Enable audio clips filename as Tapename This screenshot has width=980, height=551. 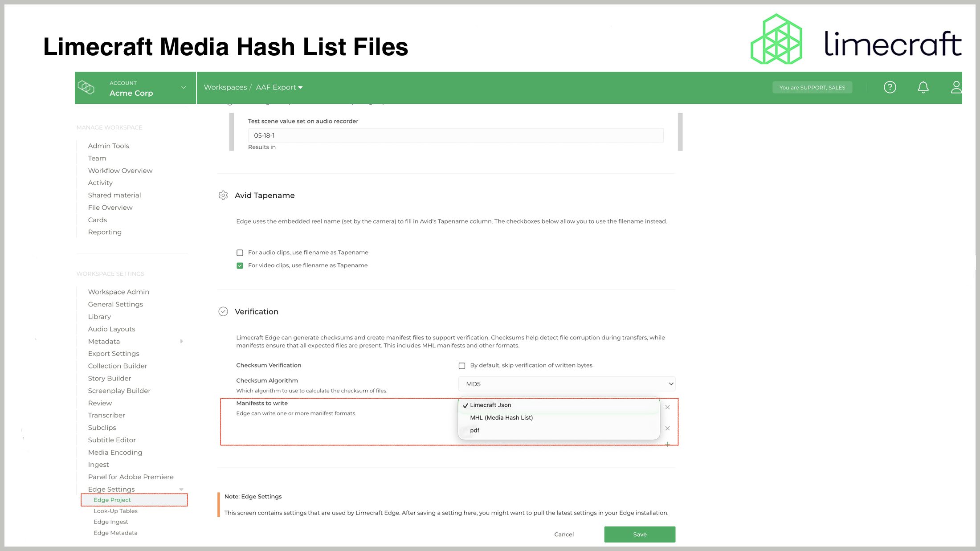(240, 253)
